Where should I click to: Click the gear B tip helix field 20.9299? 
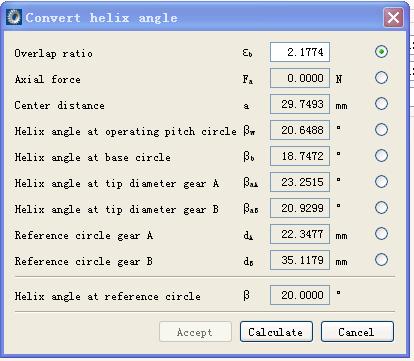coord(300,208)
